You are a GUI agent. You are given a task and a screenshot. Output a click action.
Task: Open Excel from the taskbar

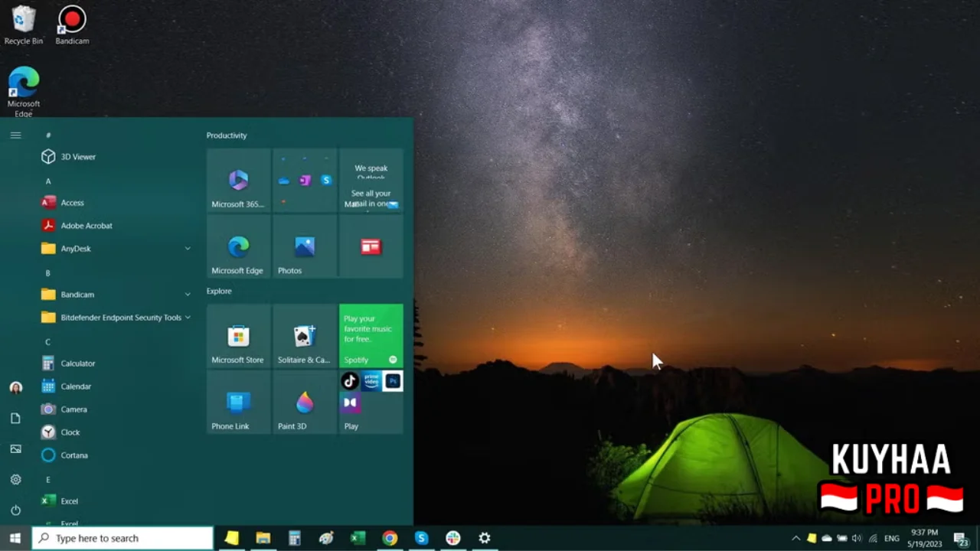(x=358, y=538)
